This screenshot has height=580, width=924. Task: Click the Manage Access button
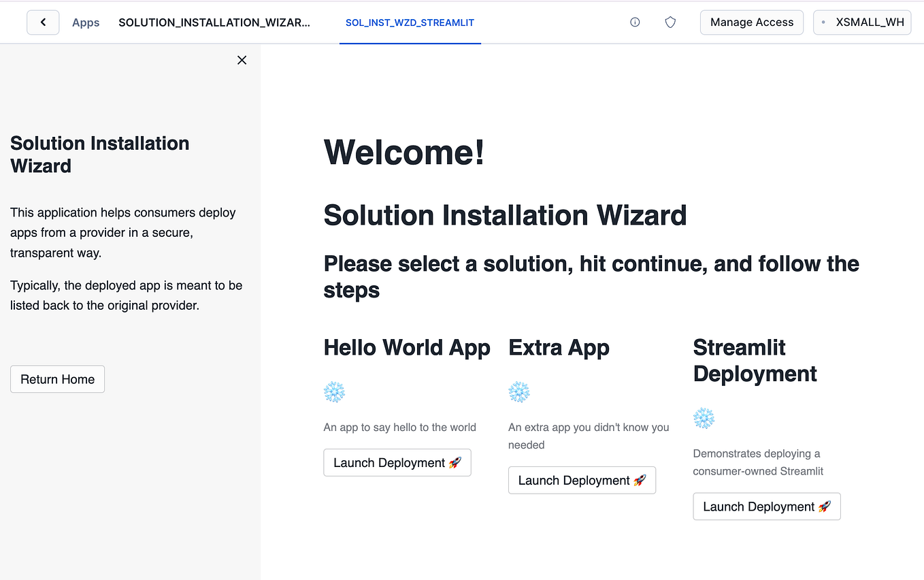(751, 22)
